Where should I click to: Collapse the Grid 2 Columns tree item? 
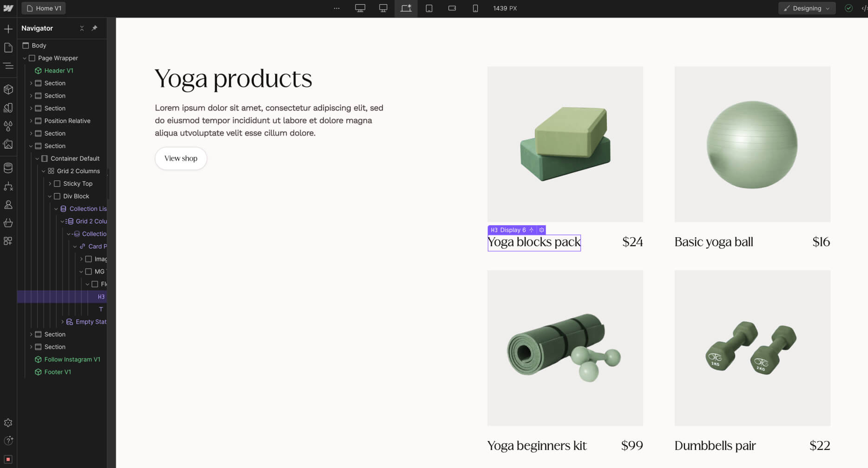click(43, 171)
